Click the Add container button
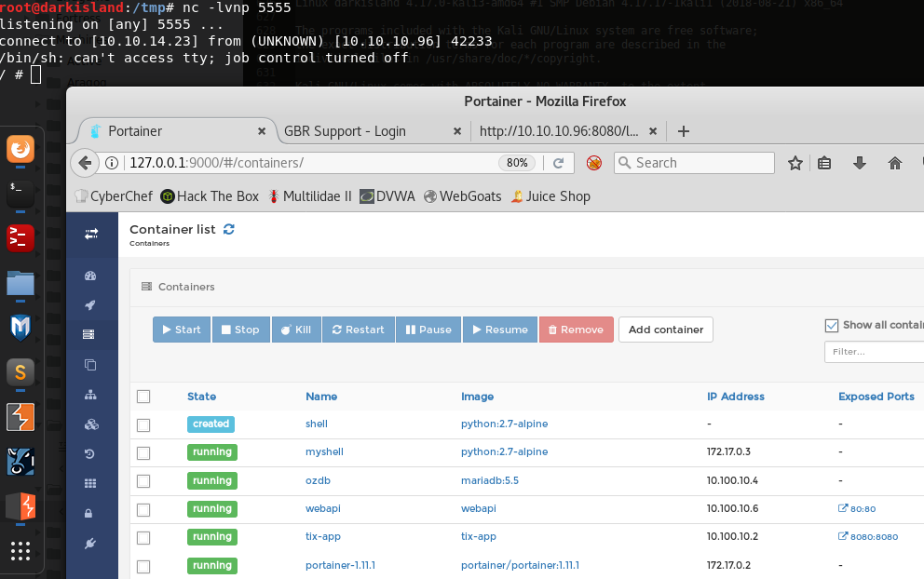 tap(665, 330)
